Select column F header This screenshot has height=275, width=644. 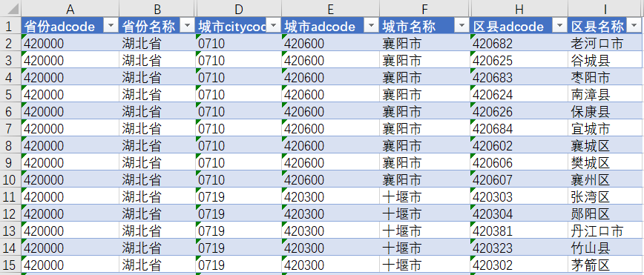(424, 9)
